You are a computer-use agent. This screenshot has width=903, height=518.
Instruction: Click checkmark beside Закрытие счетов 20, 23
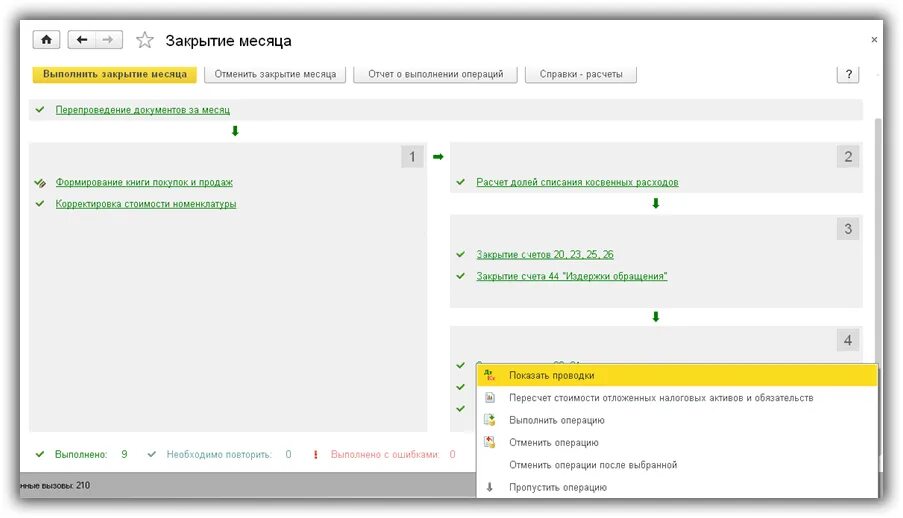tap(461, 254)
